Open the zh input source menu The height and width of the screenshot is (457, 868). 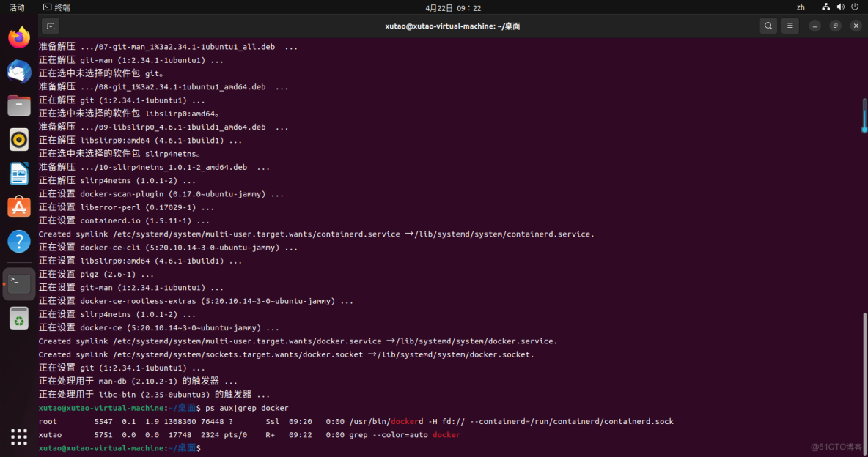[x=801, y=7]
